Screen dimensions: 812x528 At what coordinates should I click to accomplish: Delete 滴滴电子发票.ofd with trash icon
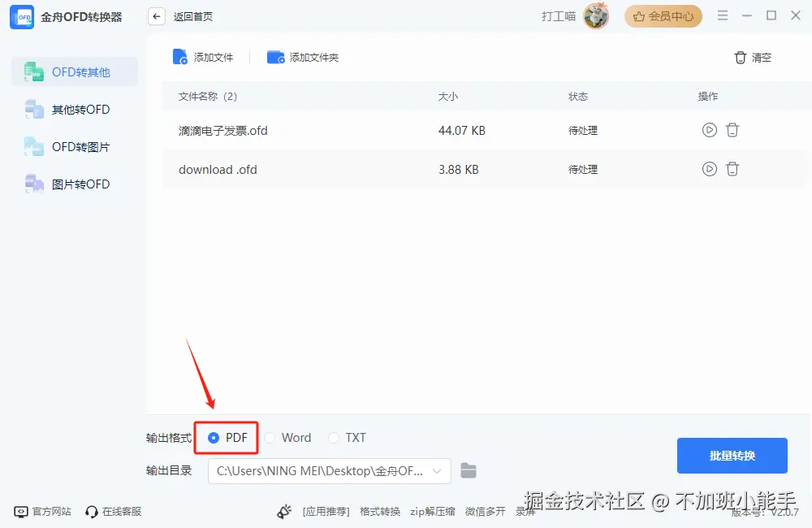pyautogui.click(x=732, y=129)
